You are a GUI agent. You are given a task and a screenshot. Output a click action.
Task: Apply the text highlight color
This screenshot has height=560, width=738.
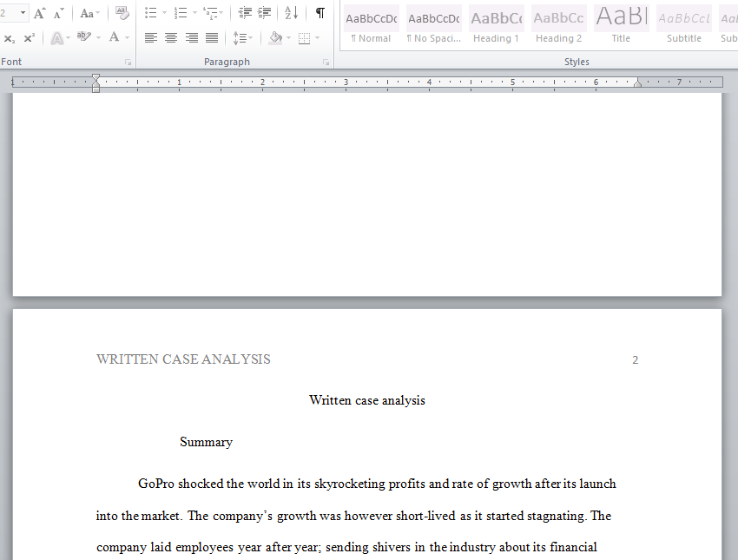pyautogui.click(x=83, y=37)
